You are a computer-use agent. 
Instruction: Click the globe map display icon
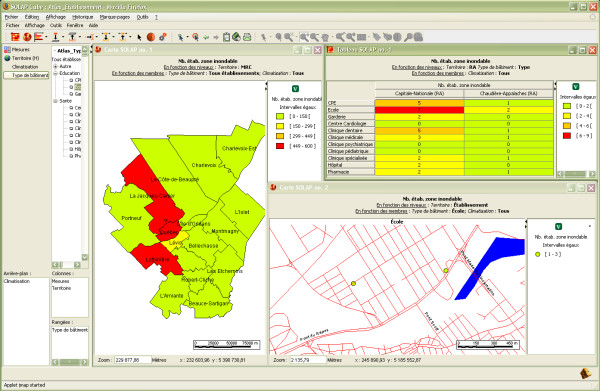(27, 37)
